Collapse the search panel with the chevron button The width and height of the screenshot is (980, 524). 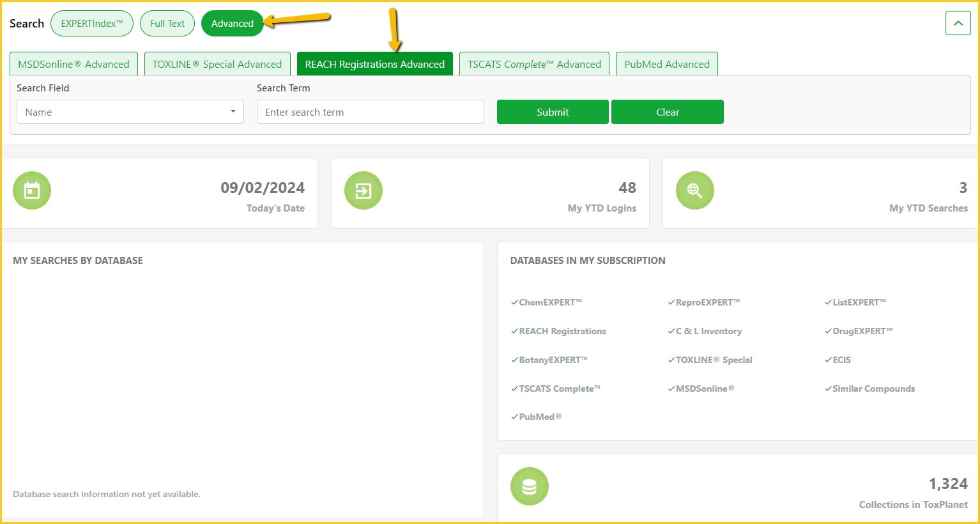click(x=958, y=24)
